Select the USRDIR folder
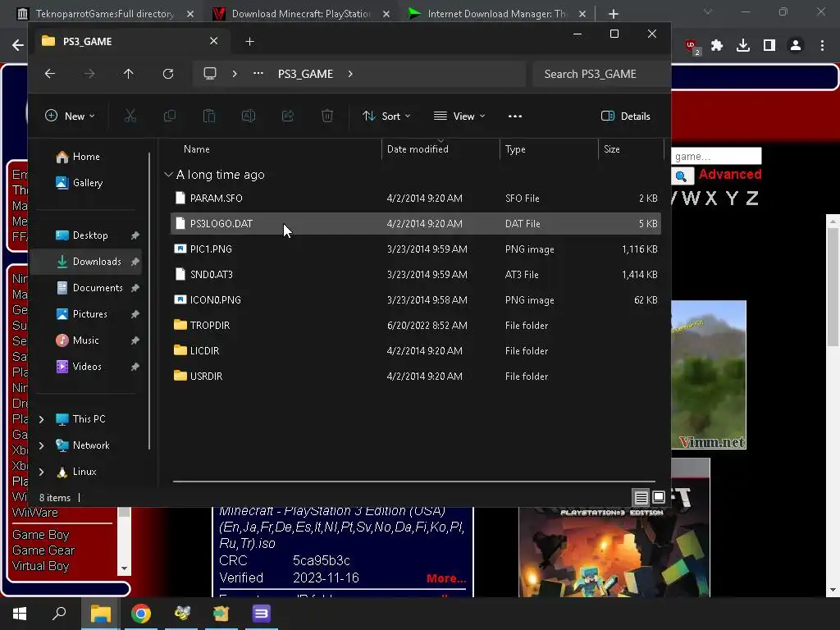The image size is (840, 630). click(x=416, y=376)
